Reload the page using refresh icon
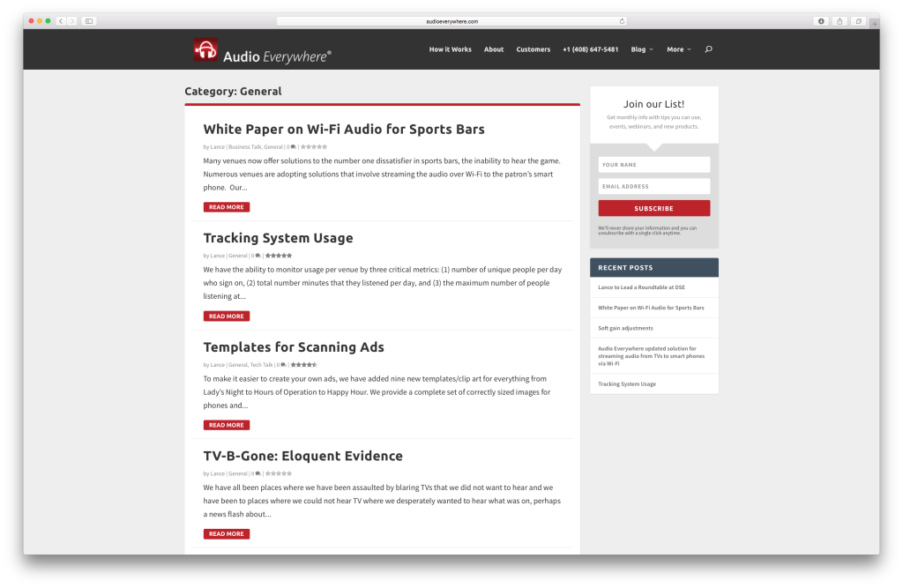The width and height of the screenshot is (903, 588). coord(622,21)
